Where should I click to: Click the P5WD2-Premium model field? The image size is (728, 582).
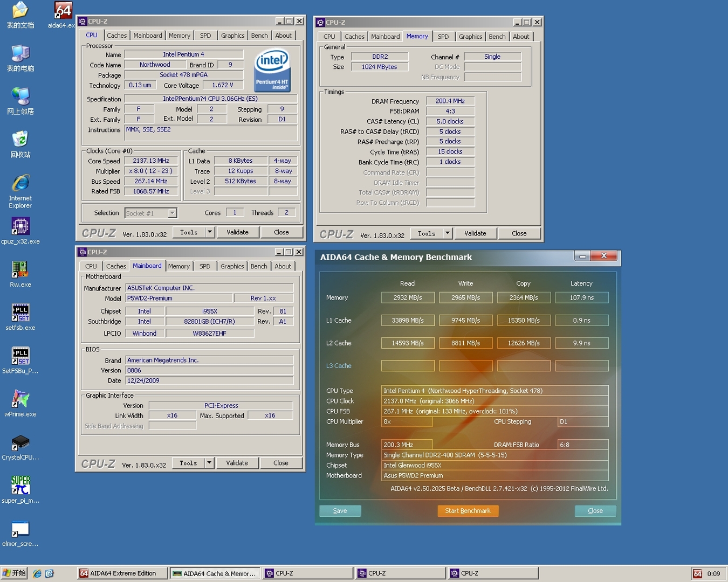[x=179, y=298]
